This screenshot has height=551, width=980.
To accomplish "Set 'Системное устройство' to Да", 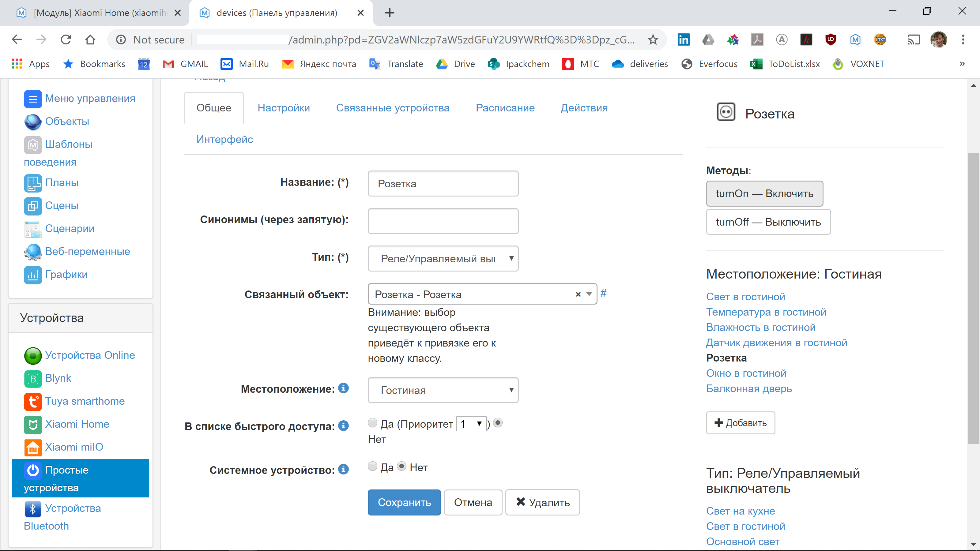I will point(372,467).
